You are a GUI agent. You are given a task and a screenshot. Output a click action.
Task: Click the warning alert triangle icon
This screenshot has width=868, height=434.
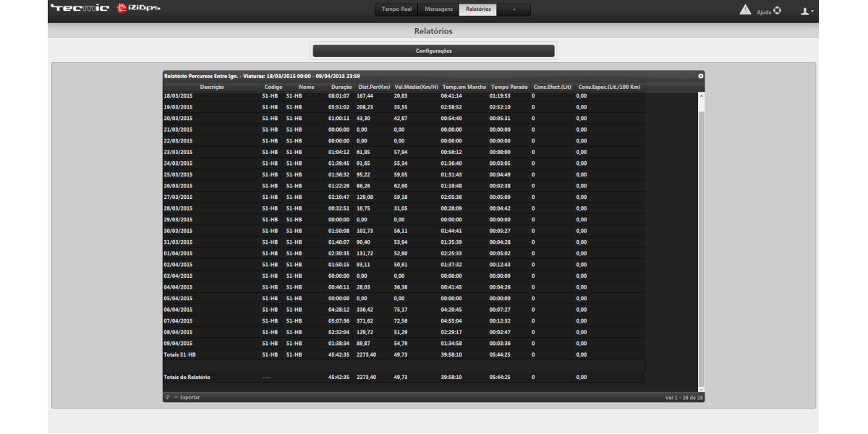(x=746, y=10)
